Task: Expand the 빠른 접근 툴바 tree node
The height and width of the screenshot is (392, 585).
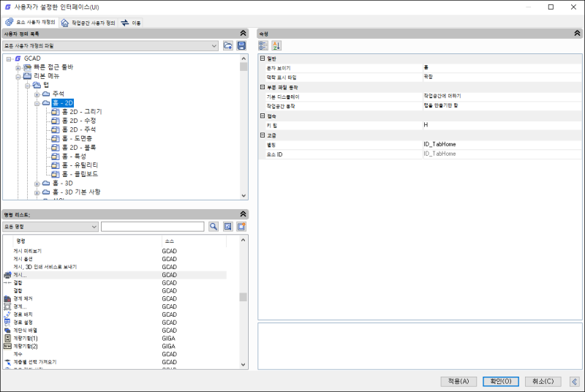Action: [x=18, y=68]
